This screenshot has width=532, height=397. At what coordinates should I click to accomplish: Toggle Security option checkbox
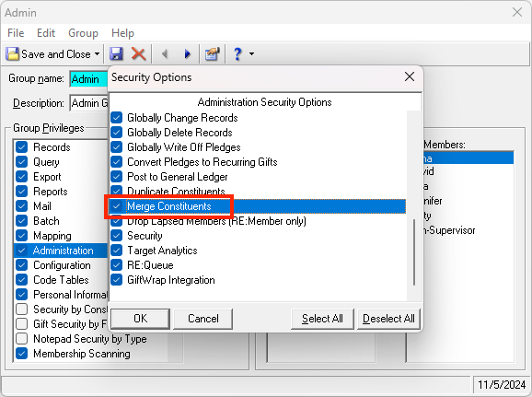click(116, 236)
